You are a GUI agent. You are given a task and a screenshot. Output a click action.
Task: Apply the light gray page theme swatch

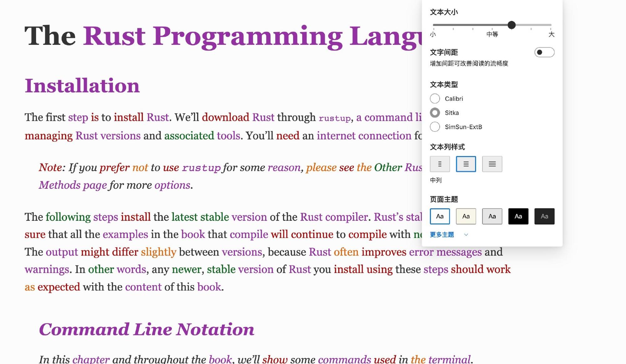click(492, 216)
